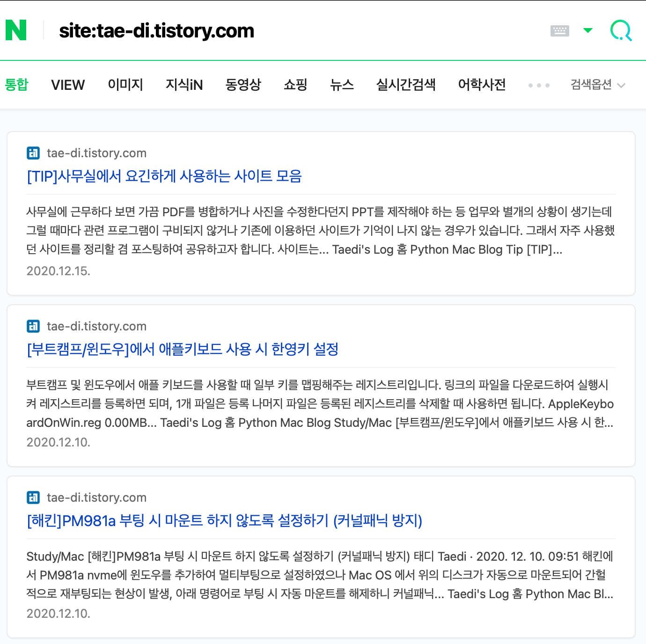
Task: Click the tistory favicon of the 부트캠프 result
Action: pos(33,326)
